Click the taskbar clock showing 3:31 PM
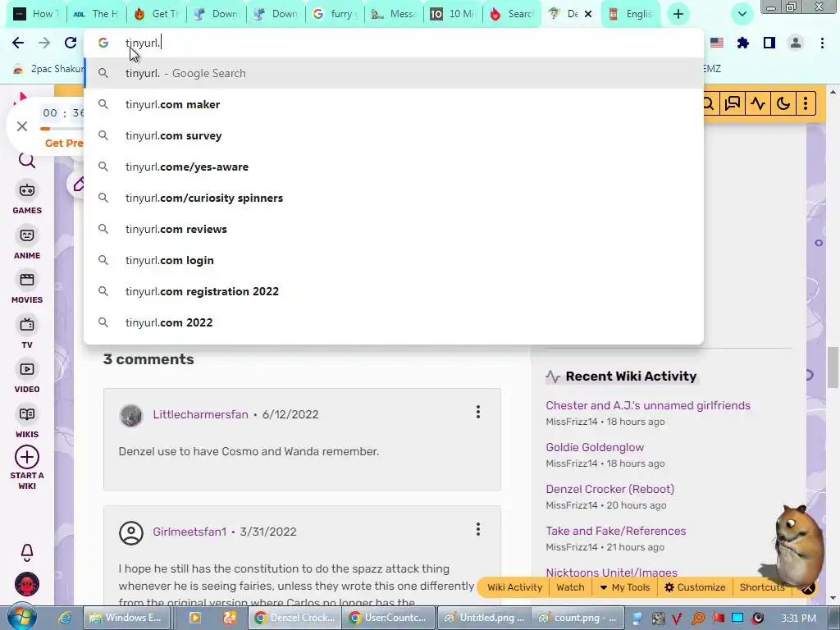This screenshot has height=630, width=840. point(798,619)
